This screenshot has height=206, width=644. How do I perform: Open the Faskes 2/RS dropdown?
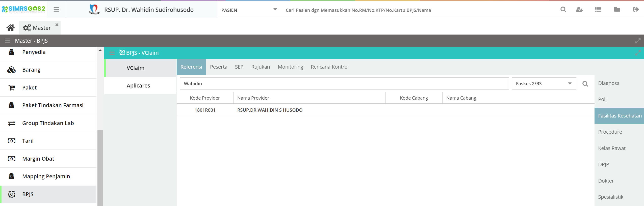coord(570,84)
